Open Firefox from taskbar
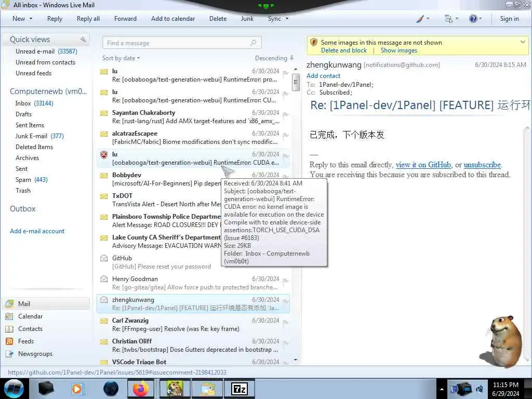Screen dimensions: 532x399 140,389
